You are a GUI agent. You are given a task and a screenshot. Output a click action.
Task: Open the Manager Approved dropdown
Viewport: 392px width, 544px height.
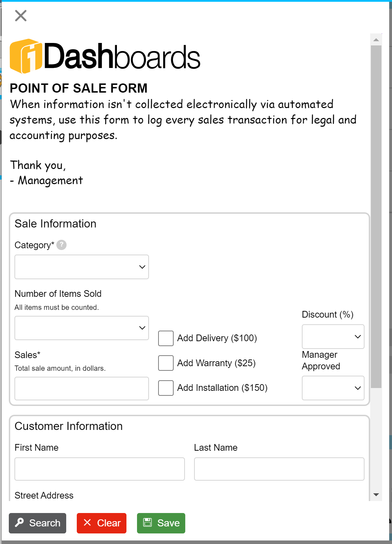pyautogui.click(x=333, y=388)
